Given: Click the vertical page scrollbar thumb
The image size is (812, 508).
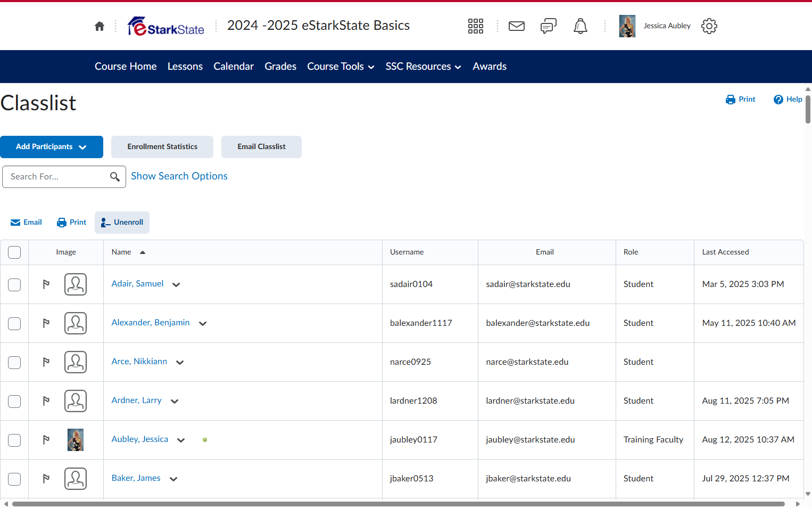Looking at the screenshot, I should tap(808, 109).
